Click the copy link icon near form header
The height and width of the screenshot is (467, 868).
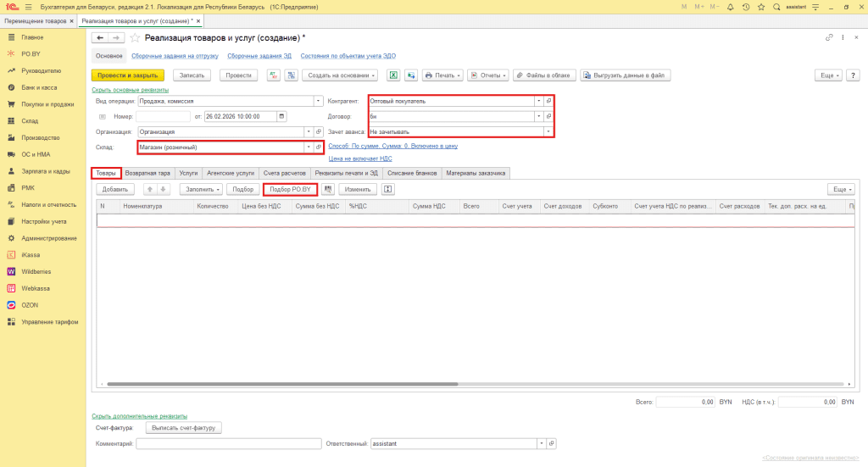(x=829, y=38)
